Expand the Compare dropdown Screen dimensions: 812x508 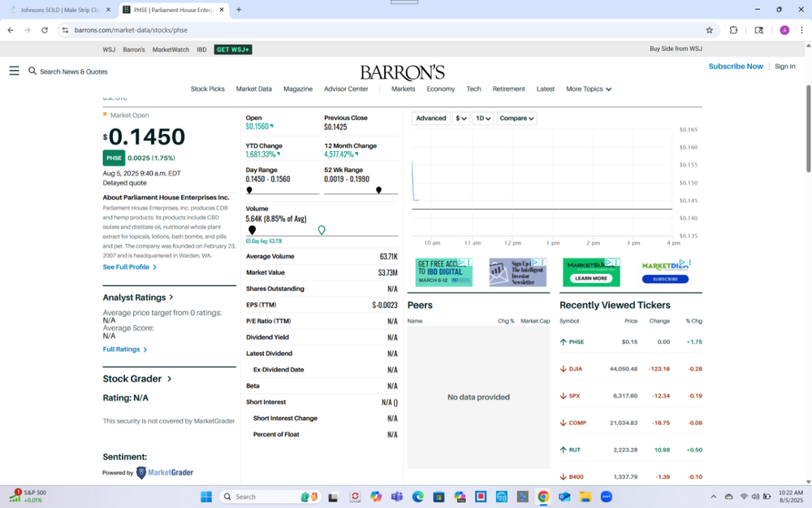(516, 119)
